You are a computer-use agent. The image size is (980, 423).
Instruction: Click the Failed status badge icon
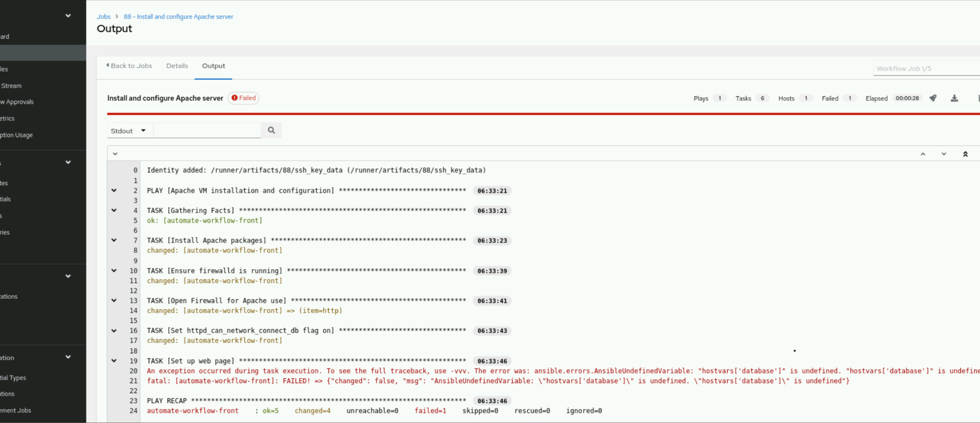click(234, 98)
